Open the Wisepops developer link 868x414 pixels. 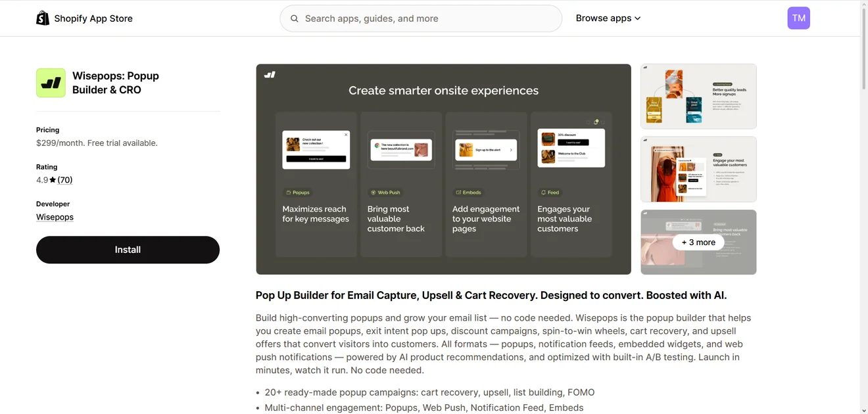55,217
